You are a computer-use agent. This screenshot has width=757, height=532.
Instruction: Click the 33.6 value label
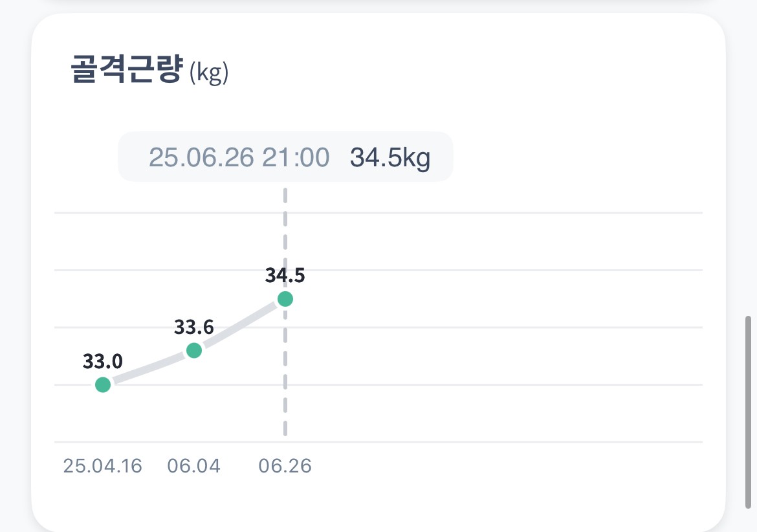(194, 327)
